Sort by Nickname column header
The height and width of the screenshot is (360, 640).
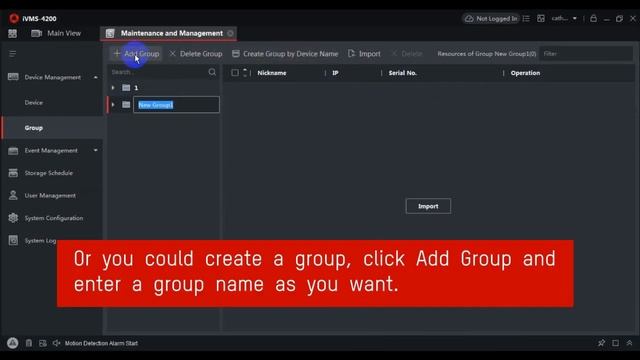[x=272, y=73]
